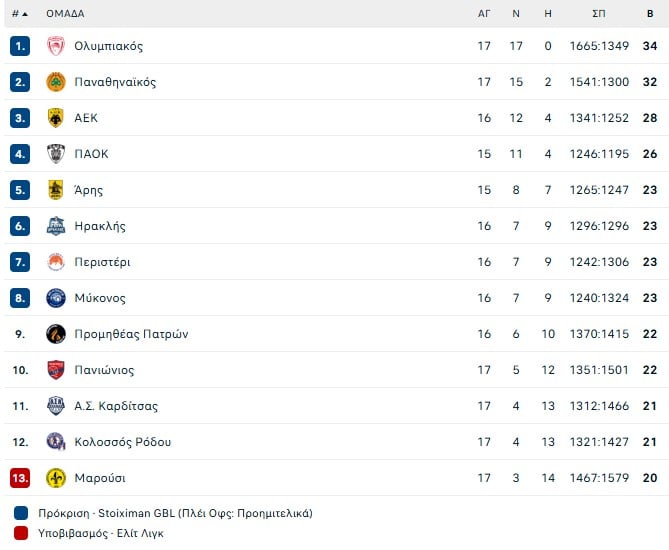Screen dimensions: 669x550
Task: Open the Μύκονος team page link
Action: pos(100,298)
